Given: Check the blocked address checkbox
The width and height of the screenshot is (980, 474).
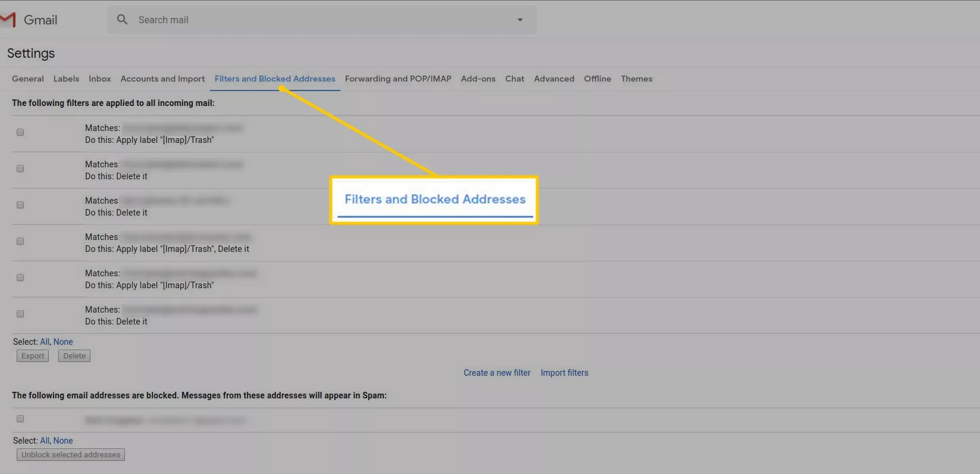Looking at the screenshot, I should pos(20,419).
